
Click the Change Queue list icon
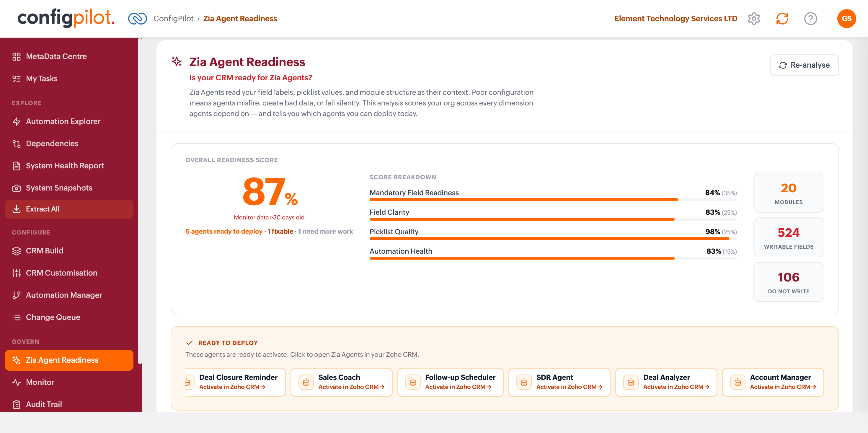coord(16,317)
